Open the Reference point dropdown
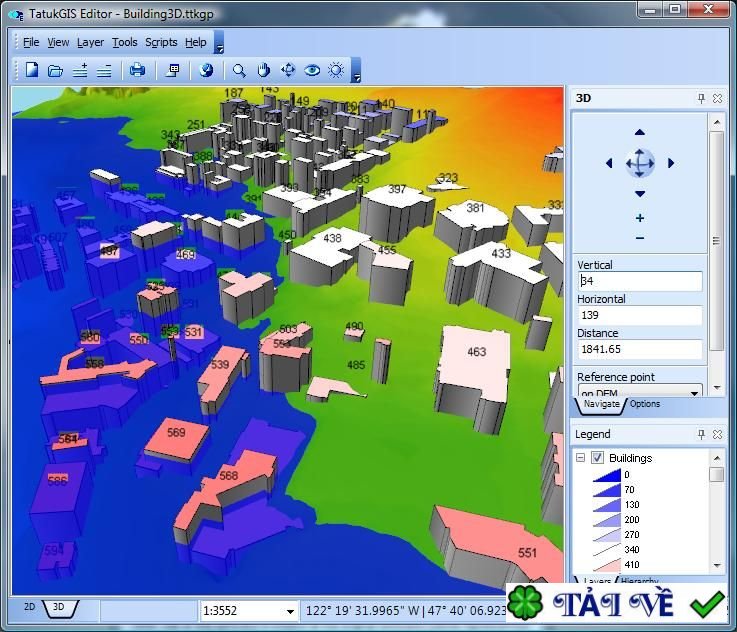Screen dimensions: 737x632 [x=695, y=393]
